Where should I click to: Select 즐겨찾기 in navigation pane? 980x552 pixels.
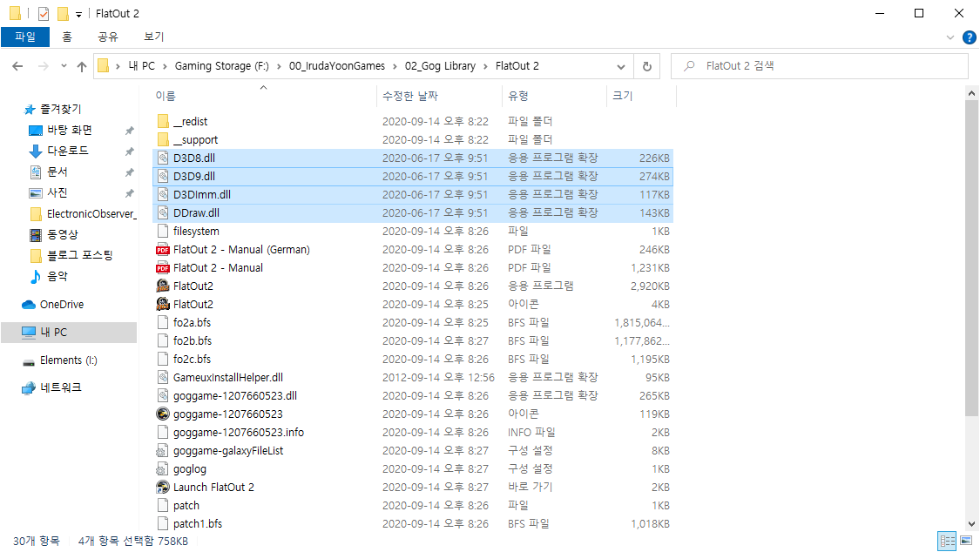(x=61, y=110)
